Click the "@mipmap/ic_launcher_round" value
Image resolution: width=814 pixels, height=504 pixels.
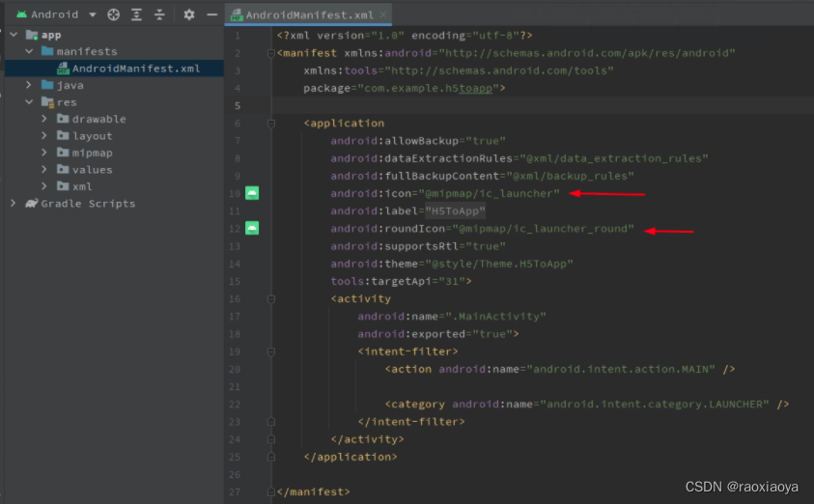tap(543, 229)
